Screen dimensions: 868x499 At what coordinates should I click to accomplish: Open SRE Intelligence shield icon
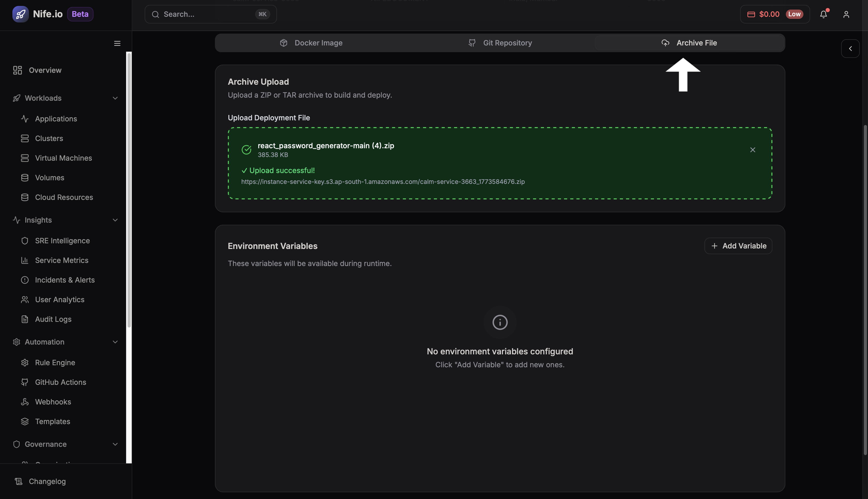(25, 241)
